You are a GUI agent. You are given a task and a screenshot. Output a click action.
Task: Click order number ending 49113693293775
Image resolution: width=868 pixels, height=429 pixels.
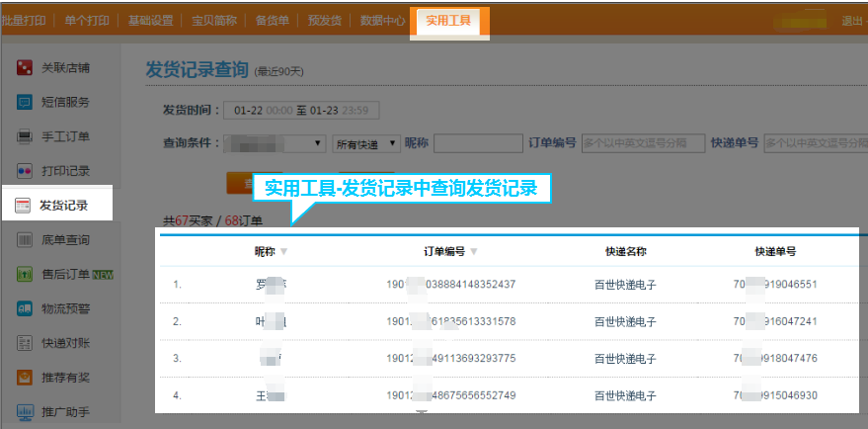(451, 359)
